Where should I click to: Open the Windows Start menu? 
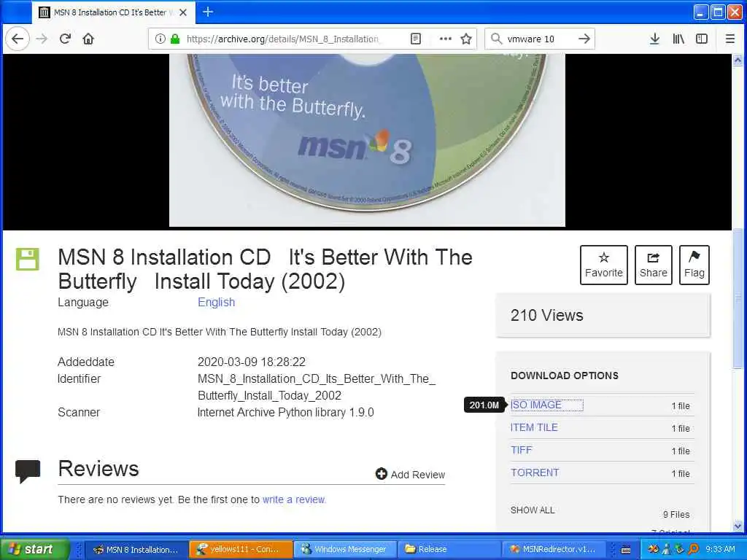[35, 549]
